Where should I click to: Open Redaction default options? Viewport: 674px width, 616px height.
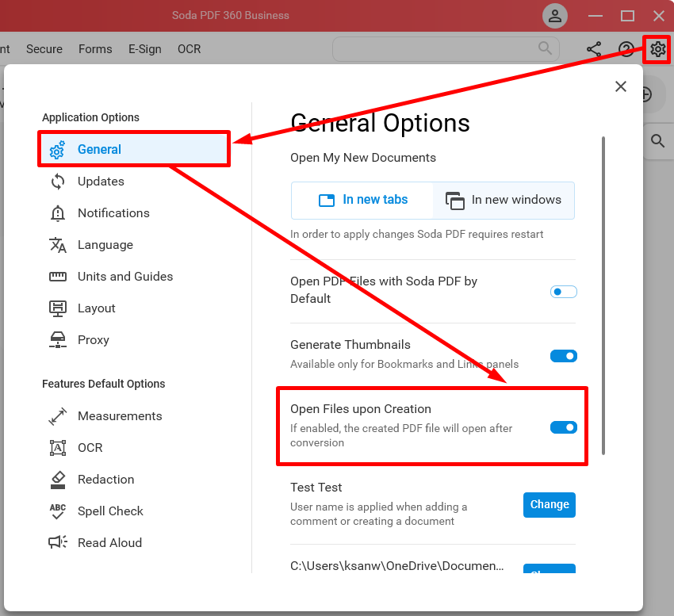point(105,480)
